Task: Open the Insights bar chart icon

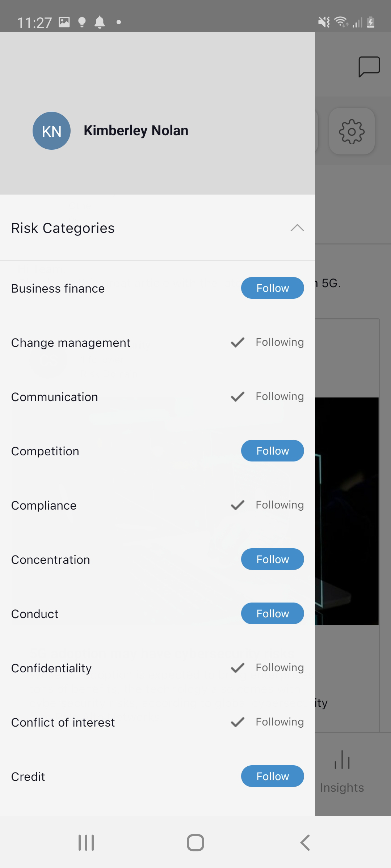Action: click(342, 759)
